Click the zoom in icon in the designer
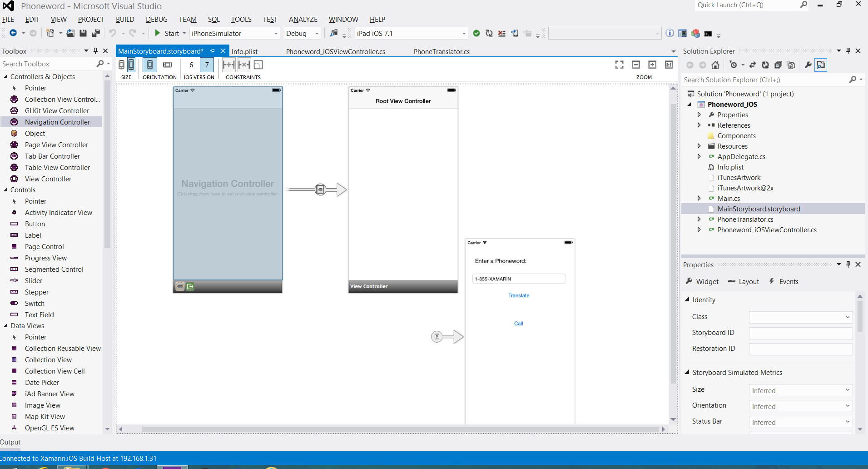 (652, 65)
